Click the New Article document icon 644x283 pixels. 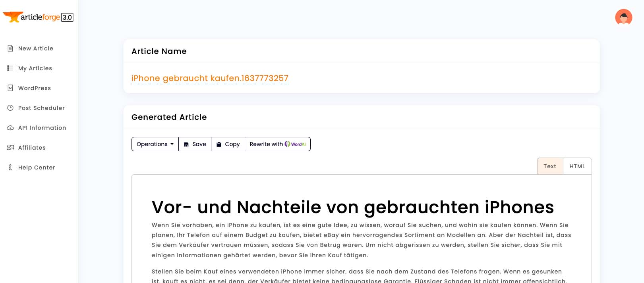tap(10, 48)
